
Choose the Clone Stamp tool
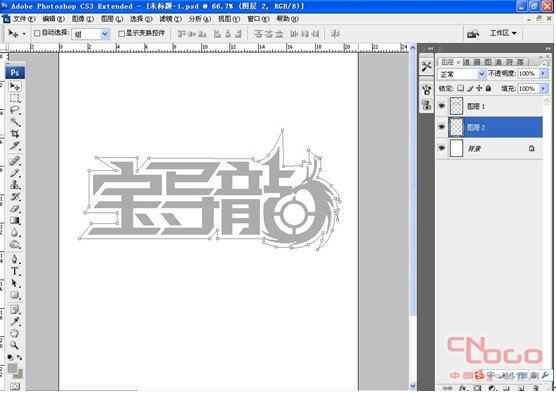(15, 184)
